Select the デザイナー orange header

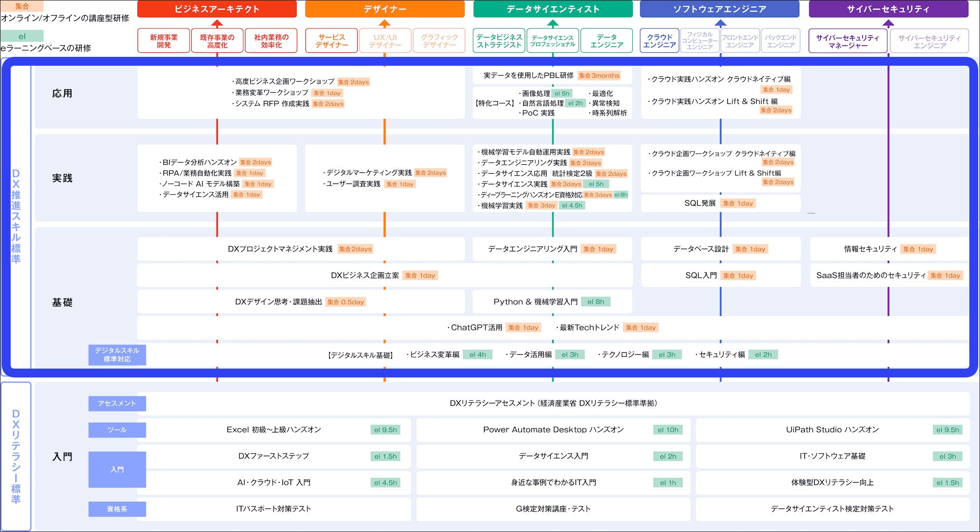click(384, 9)
